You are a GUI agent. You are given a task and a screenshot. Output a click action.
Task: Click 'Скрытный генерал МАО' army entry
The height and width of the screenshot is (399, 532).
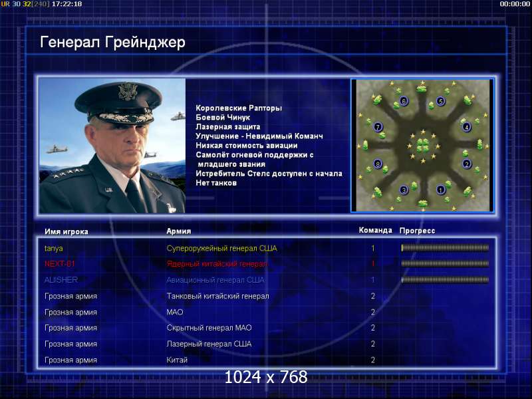coord(209,328)
